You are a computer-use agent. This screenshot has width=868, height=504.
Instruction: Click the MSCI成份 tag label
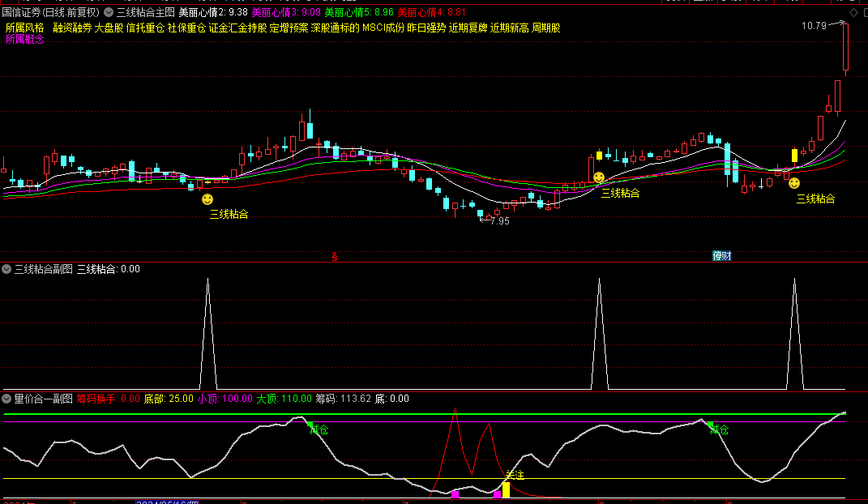(383, 28)
